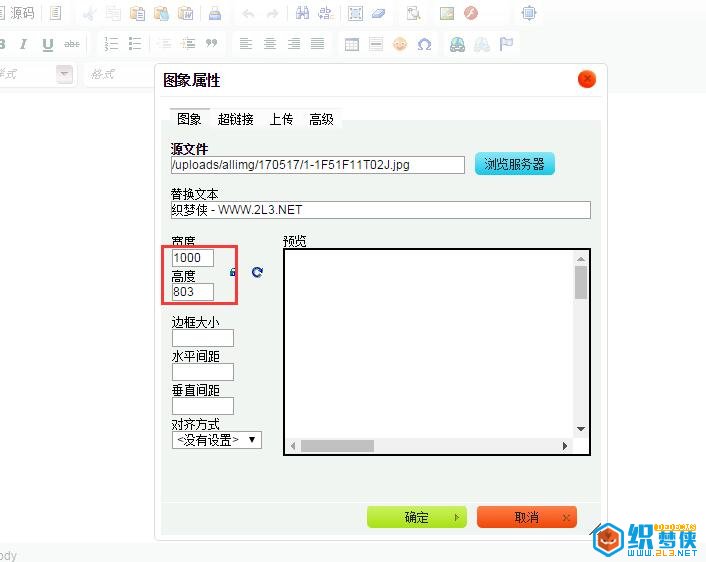
Task: Open the 对齐方式 alignment dropdown
Action: (x=217, y=440)
